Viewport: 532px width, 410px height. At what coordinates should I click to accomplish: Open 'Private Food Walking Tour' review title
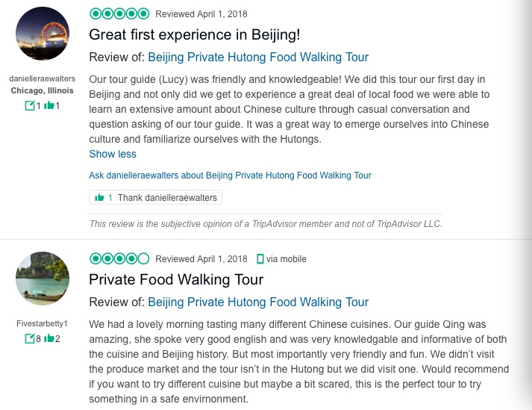tap(176, 280)
